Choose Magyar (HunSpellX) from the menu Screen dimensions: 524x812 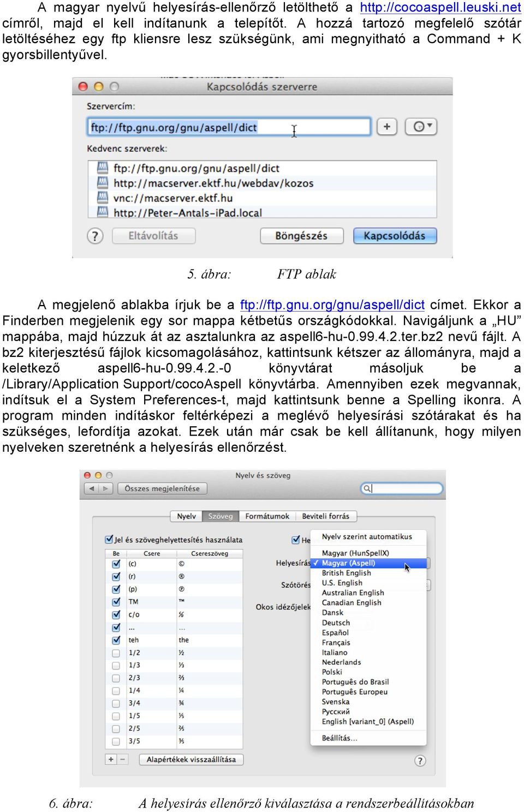pos(368,553)
